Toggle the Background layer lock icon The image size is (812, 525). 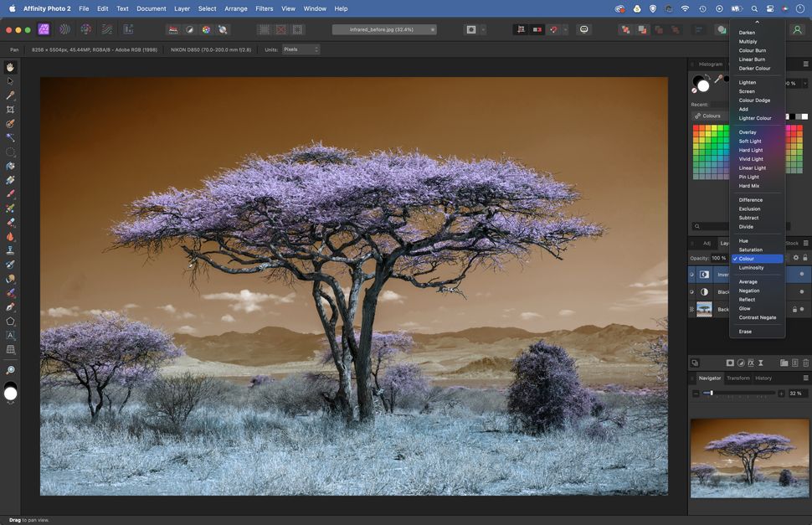coord(794,310)
